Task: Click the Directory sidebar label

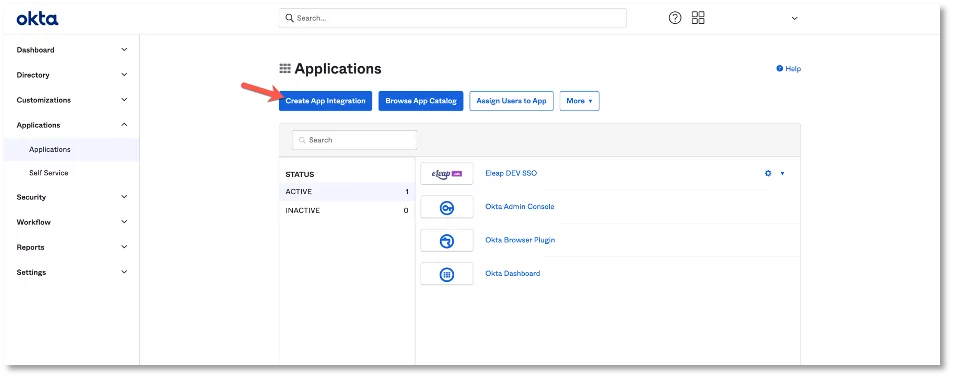Action: pos(33,75)
